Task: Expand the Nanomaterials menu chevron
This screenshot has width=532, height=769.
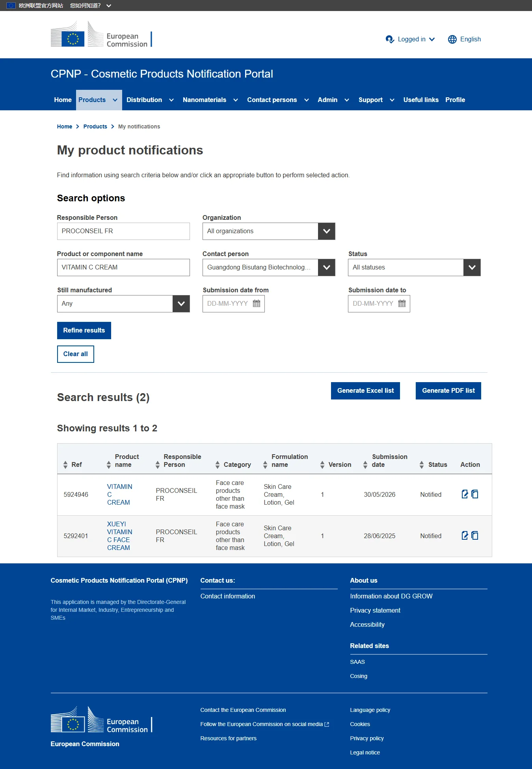Action: [x=236, y=100]
